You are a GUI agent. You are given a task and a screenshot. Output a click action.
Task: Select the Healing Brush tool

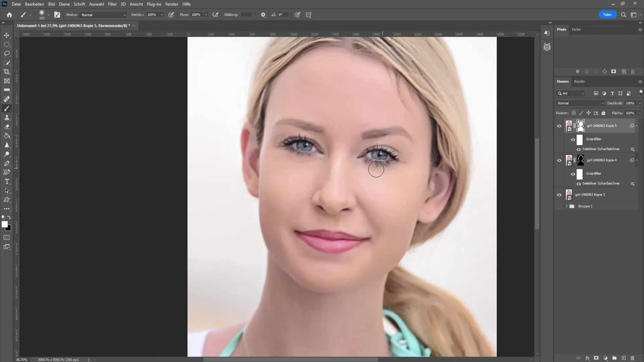tap(7, 99)
